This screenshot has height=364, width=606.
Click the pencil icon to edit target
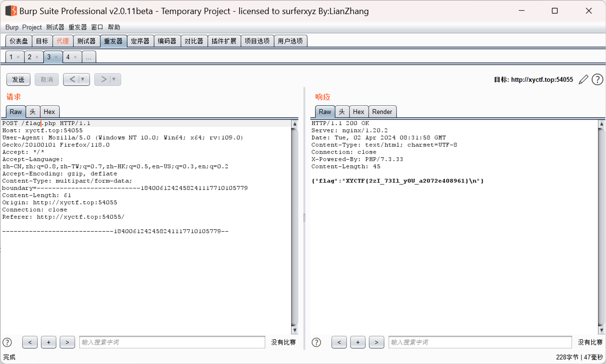583,80
